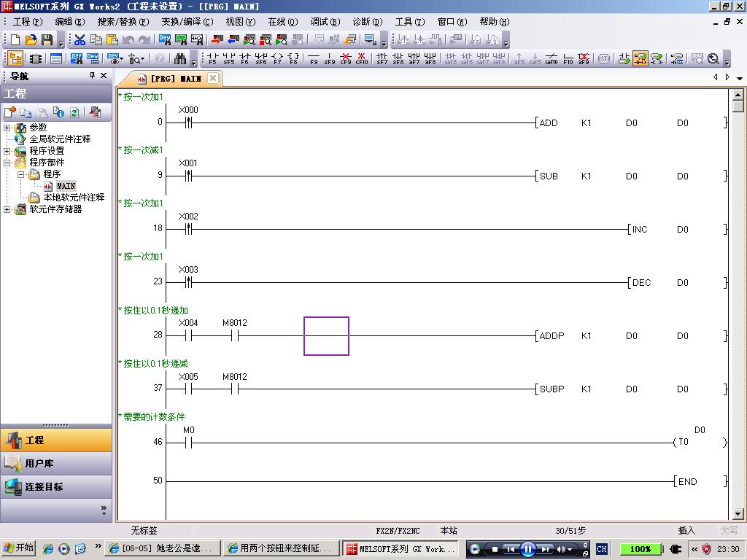This screenshot has height=560, width=747.
Task: Toggle the navigation window display button
Action: (x=15, y=59)
